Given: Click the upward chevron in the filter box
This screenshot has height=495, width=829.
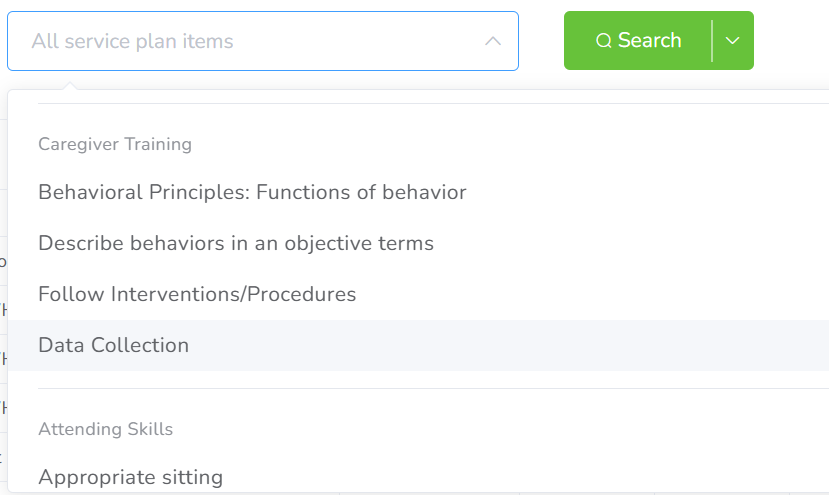Looking at the screenshot, I should coord(492,41).
